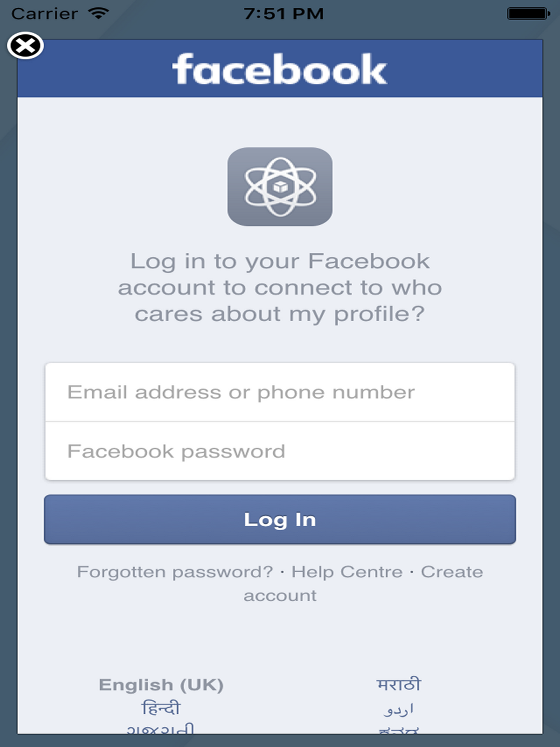This screenshot has width=560, height=747.
Task: Tap the battery indicator icon
Action: click(529, 13)
